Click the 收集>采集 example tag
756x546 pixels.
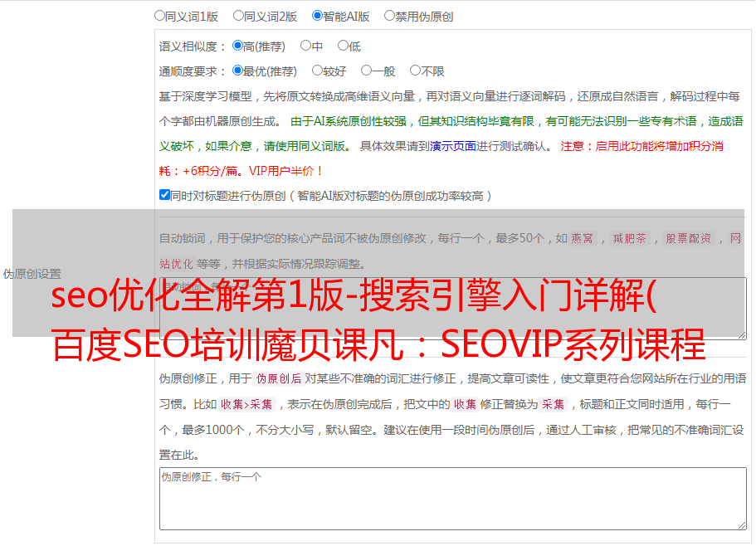click(246, 404)
